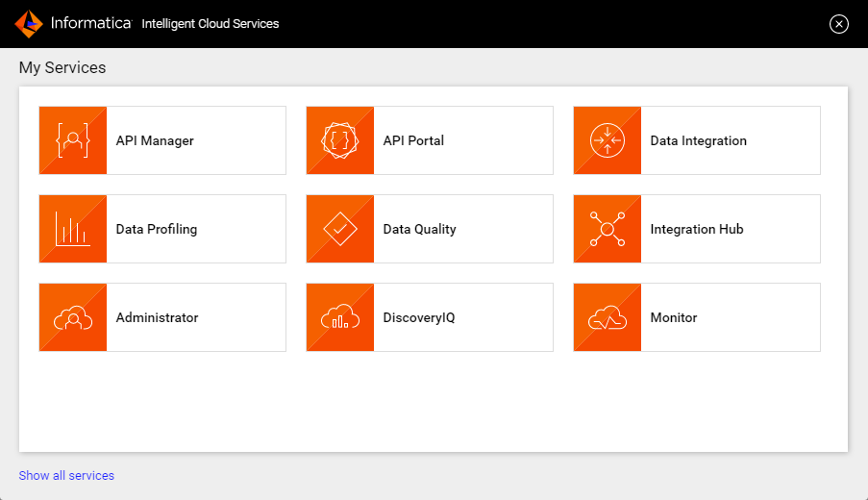Select the Data Integration text label

pos(698,140)
